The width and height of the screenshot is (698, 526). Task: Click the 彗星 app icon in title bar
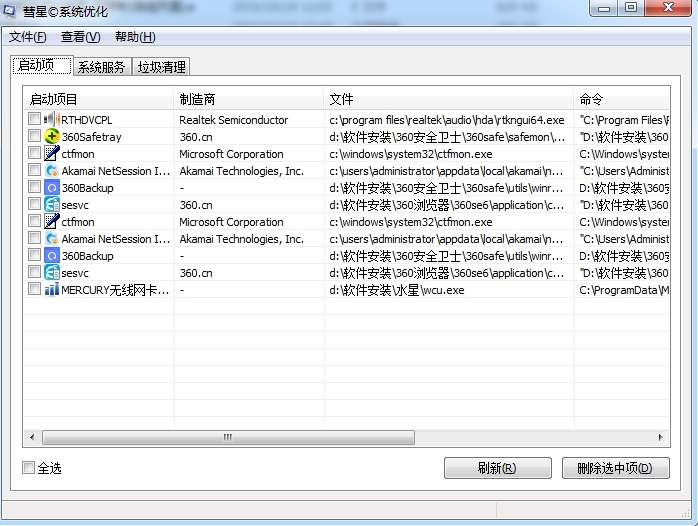(x=9, y=10)
